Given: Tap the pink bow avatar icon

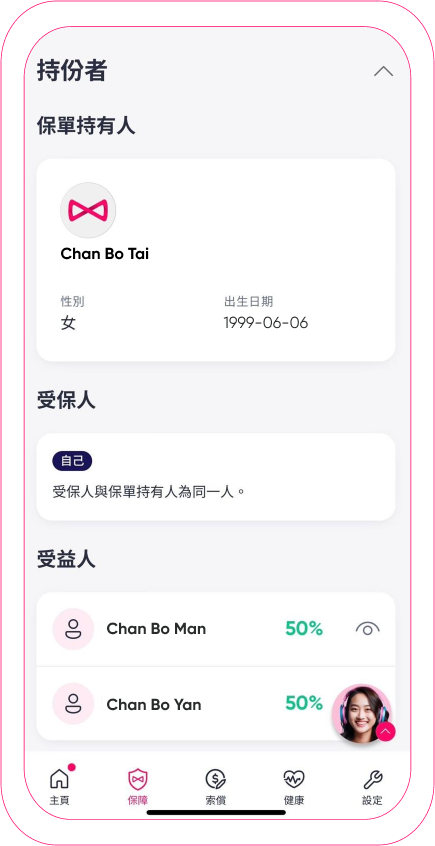Looking at the screenshot, I should (88, 210).
